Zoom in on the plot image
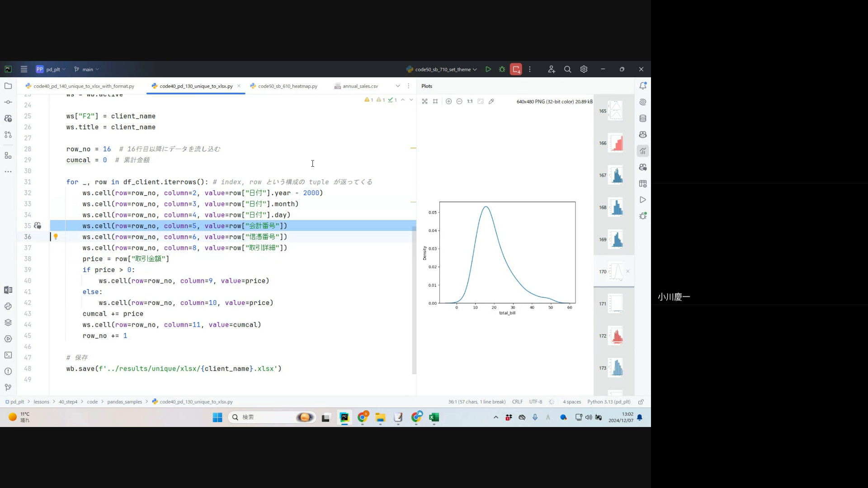 pos(448,101)
